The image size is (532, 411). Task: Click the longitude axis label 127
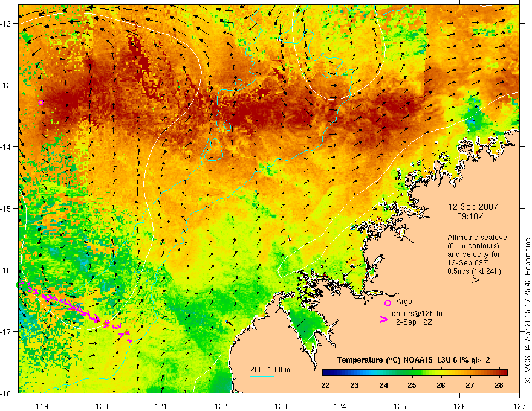click(x=519, y=406)
